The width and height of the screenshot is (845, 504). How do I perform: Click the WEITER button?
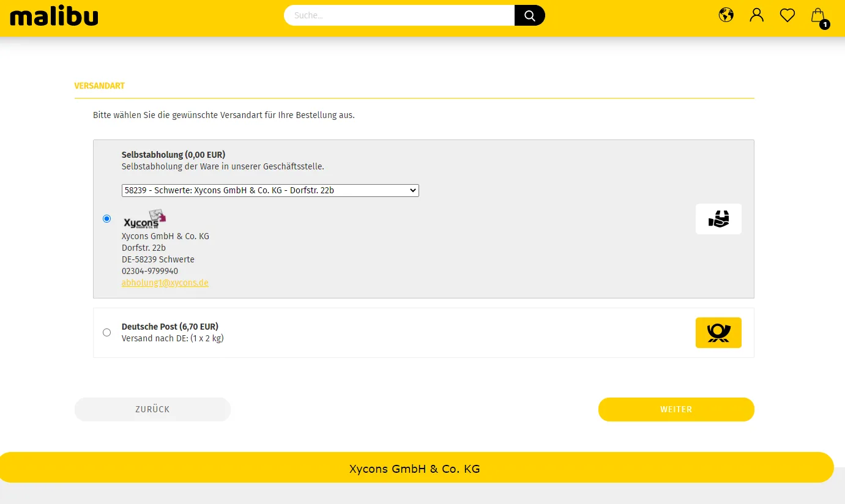[x=676, y=409]
